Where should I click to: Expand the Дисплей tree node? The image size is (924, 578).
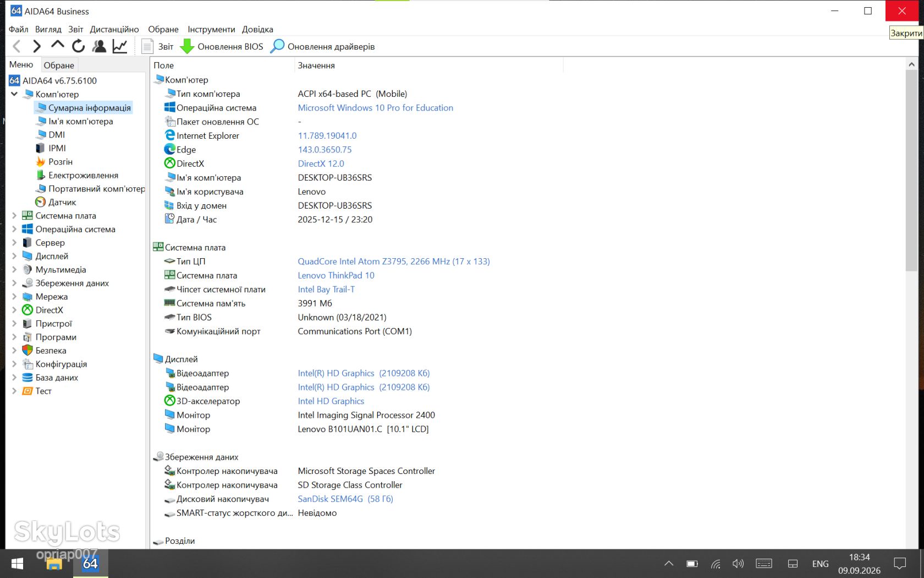[x=14, y=256]
